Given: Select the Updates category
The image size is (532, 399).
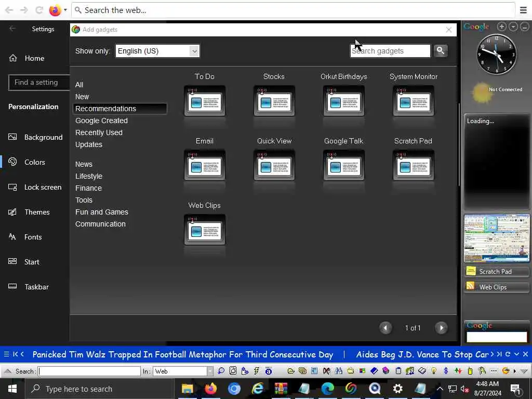Looking at the screenshot, I should coord(88,144).
